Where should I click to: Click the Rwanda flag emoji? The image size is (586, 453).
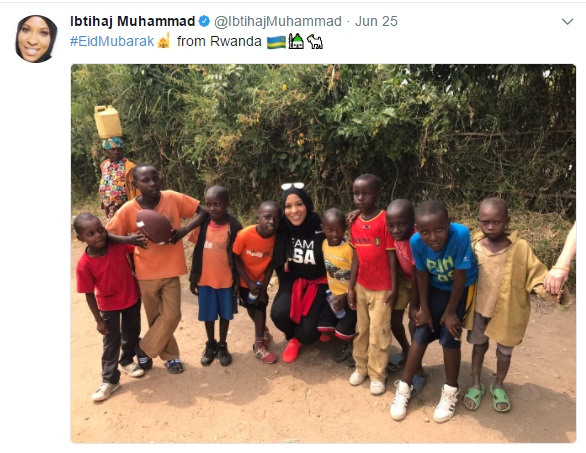pyautogui.click(x=276, y=42)
